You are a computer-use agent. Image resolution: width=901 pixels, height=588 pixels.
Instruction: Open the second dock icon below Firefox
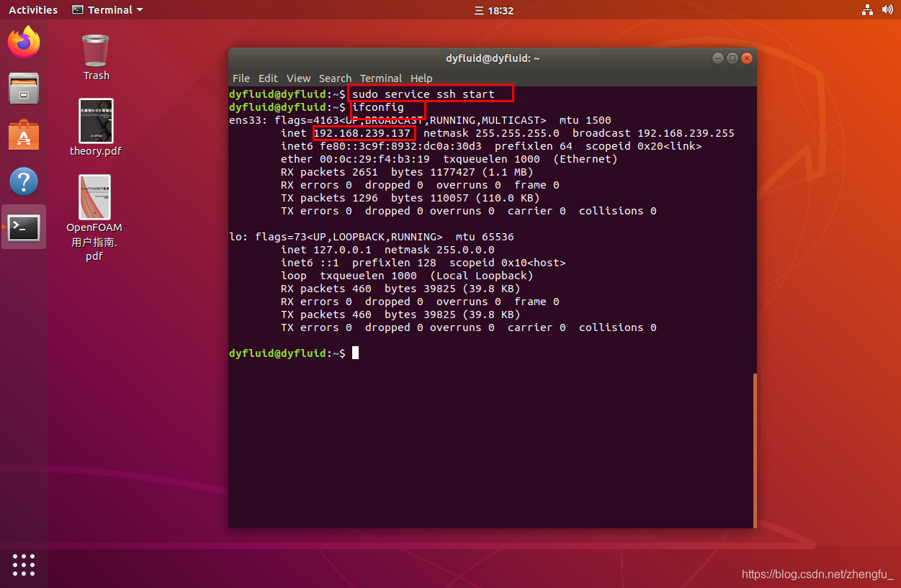pyautogui.click(x=24, y=88)
